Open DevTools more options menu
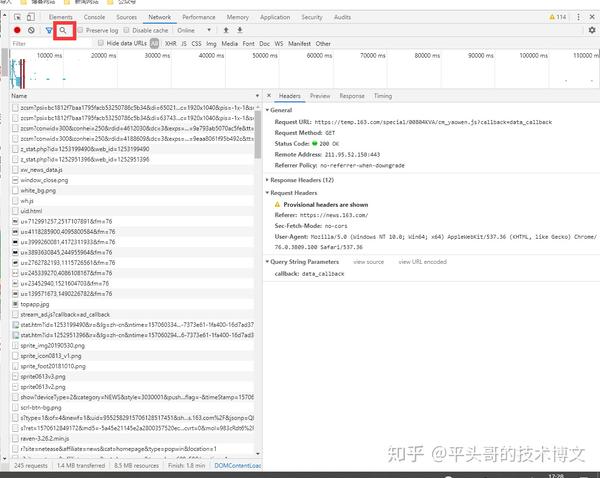This screenshot has width=600, height=478. pyautogui.click(x=579, y=17)
